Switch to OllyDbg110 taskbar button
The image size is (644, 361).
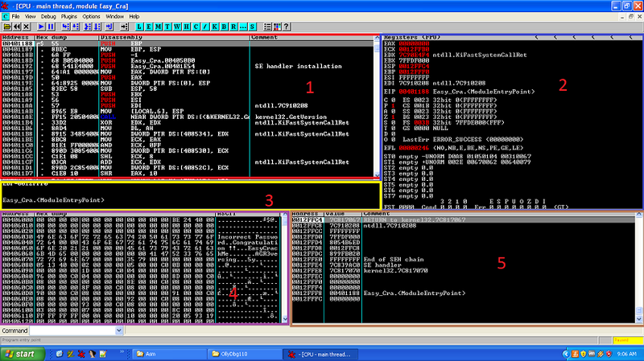[245, 354]
